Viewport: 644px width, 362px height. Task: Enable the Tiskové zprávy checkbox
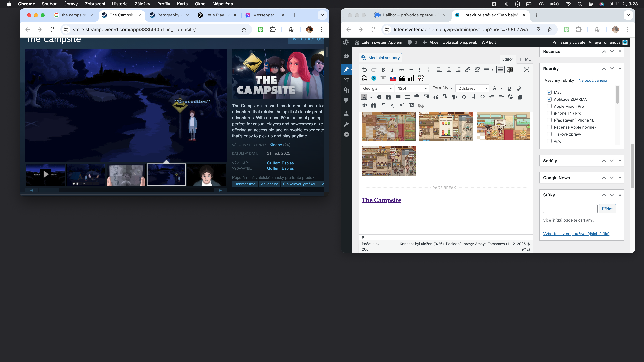[x=549, y=134]
